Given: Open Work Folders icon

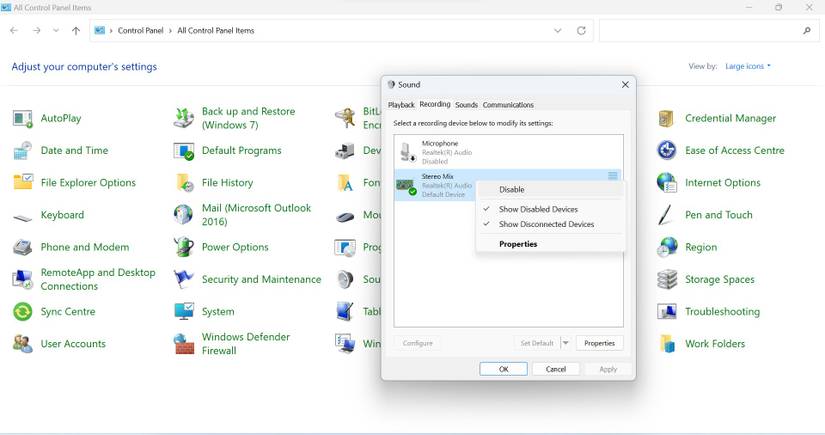Looking at the screenshot, I should click(x=667, y=343).
